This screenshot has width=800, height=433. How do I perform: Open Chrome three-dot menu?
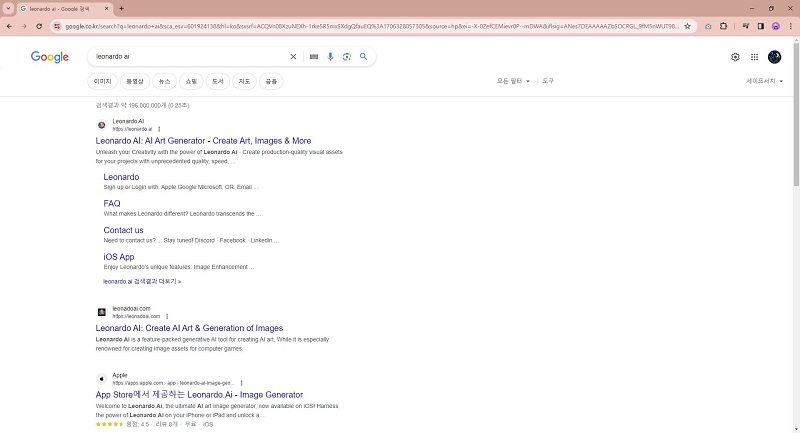click(x=790, y=26)
